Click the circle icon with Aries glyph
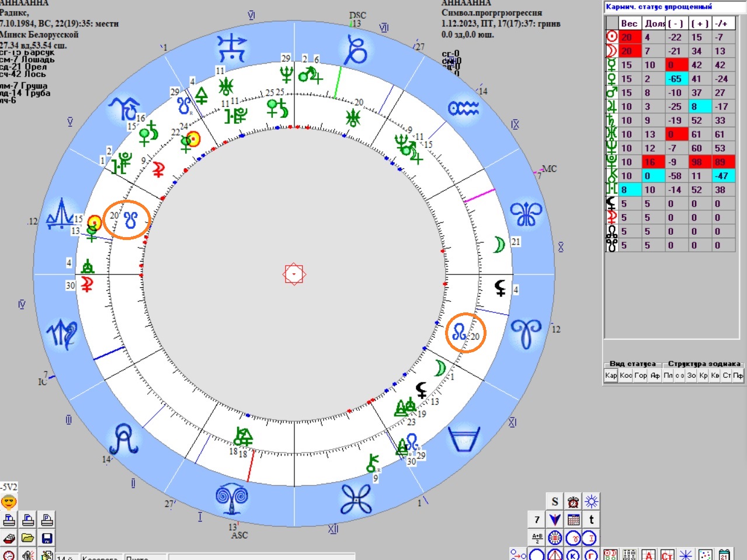Viewport: 747px width, 560px height. [x=574, y=537]
